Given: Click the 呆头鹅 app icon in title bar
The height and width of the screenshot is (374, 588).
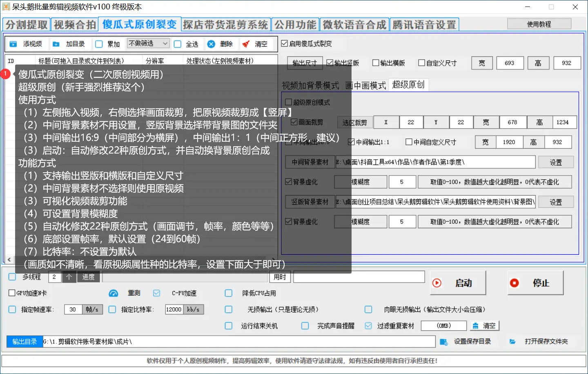Looking at the screenshot, I should (6, 6).
